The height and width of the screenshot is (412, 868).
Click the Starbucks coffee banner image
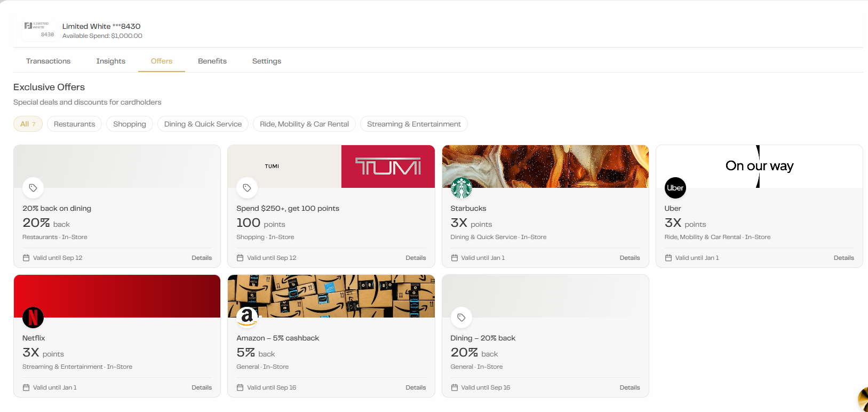[x=545, y=167]
